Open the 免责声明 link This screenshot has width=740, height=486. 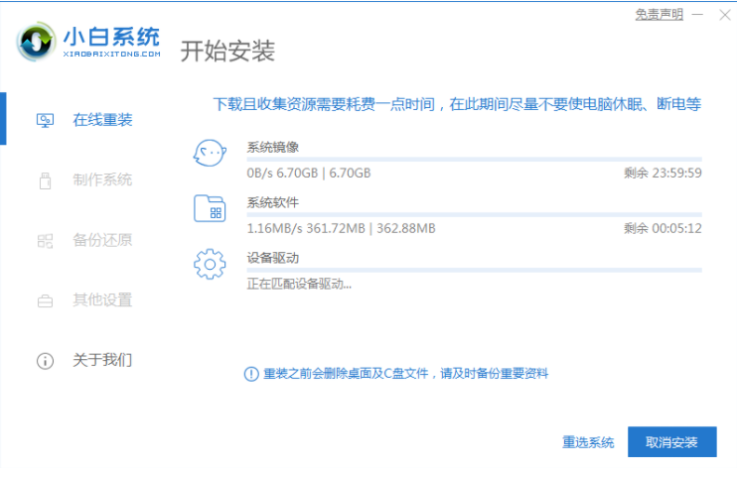[659, 15]
